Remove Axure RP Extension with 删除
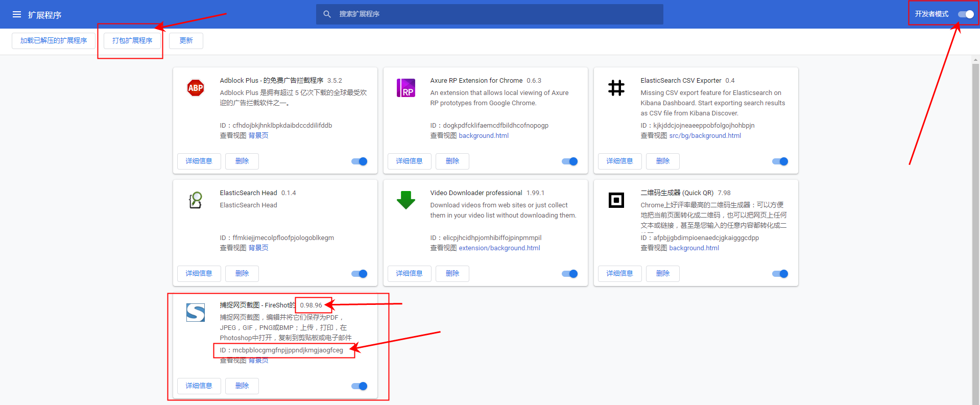This screenshot has width=980, height=405. click(x=452, y=161)
